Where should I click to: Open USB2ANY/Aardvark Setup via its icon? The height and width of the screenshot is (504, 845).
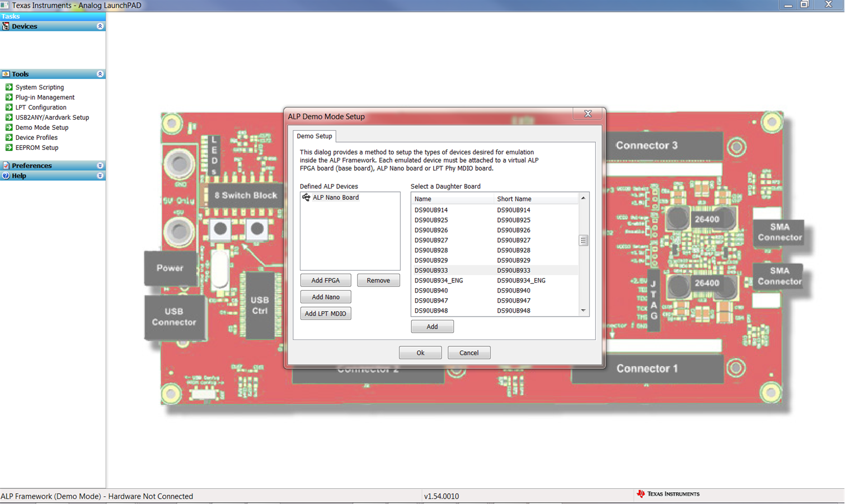pyautogui.click(x=10, y=117)
